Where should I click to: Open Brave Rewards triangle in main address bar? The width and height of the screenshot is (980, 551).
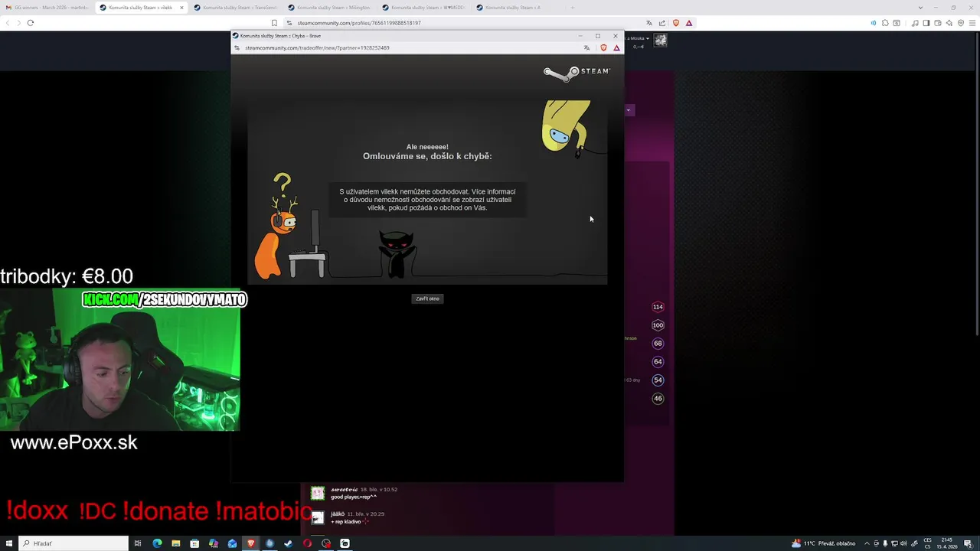point(689,23)
